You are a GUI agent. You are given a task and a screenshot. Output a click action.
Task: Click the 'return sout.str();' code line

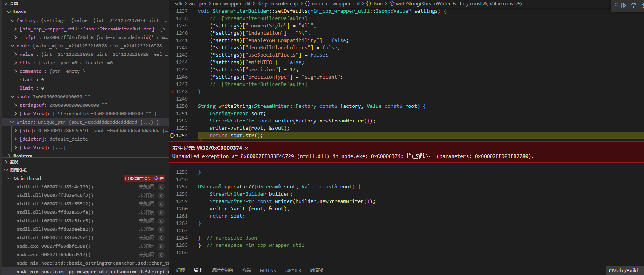[x=236, y=136]
